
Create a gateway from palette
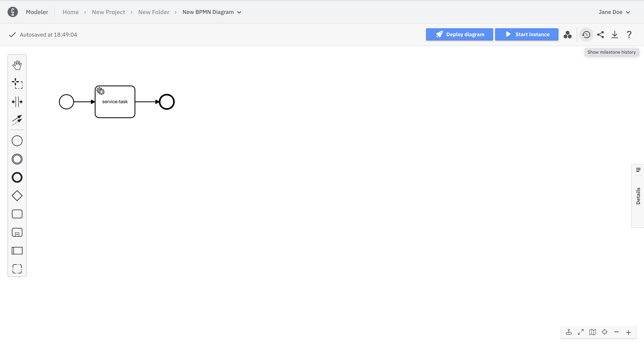point(17,196)
